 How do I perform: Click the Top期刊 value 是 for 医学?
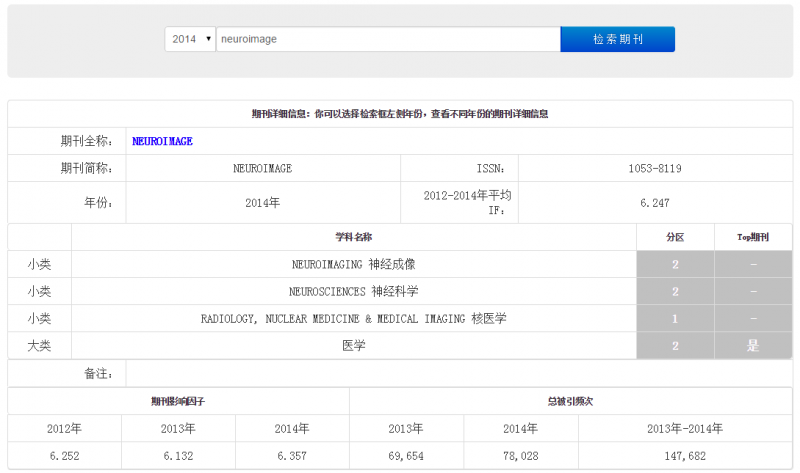click(753, 345)
